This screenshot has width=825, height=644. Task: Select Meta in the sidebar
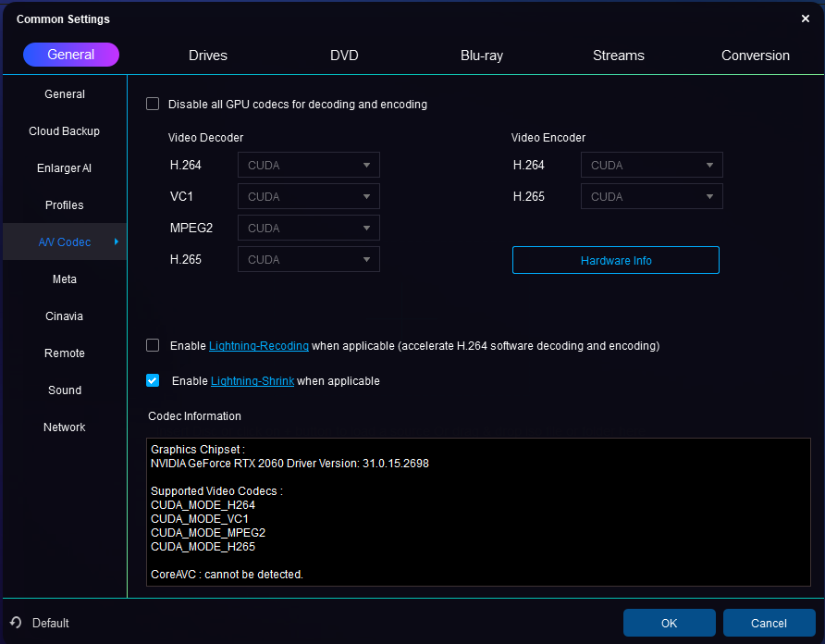pyautogui.click(x=65, y=279)
